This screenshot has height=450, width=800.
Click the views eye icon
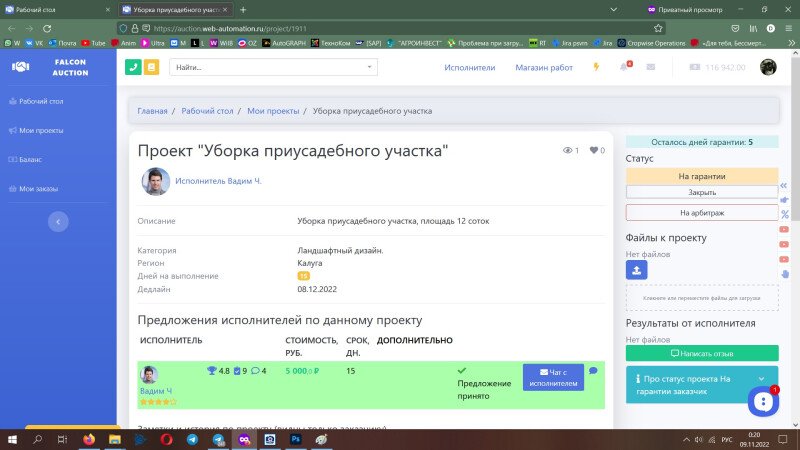(567, 150)
